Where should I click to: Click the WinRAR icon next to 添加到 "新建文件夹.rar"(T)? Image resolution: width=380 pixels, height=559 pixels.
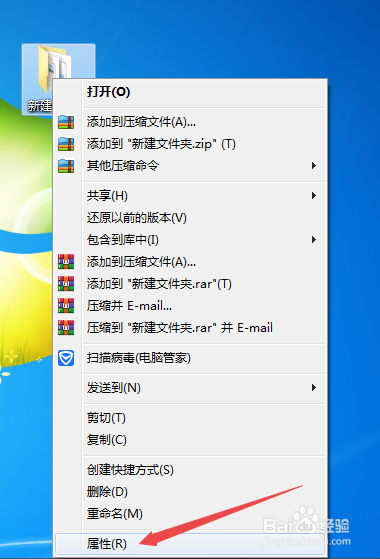pos(66,284)
